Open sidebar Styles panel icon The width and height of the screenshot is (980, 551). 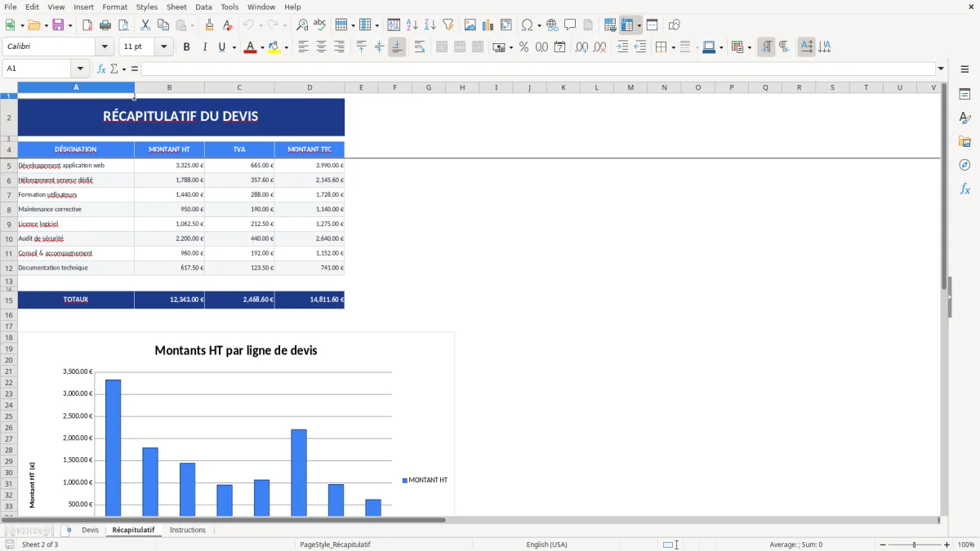tap(964, 118)
